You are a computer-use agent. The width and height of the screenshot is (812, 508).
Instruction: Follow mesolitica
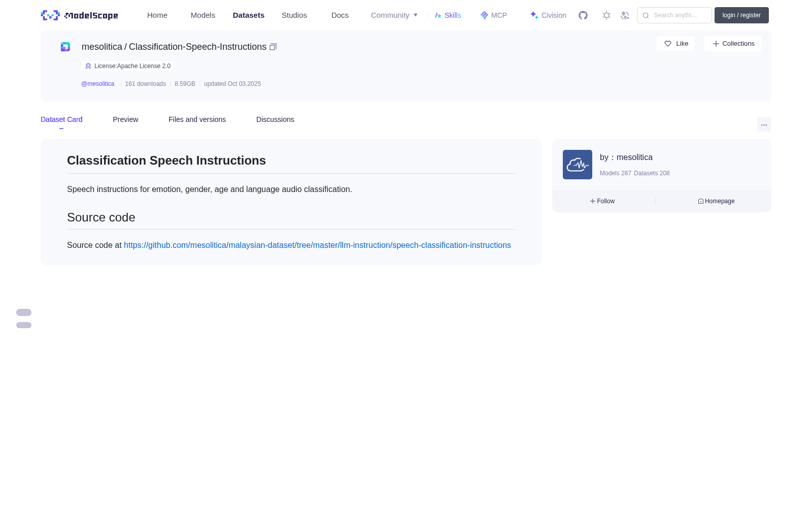coord(602,201)
